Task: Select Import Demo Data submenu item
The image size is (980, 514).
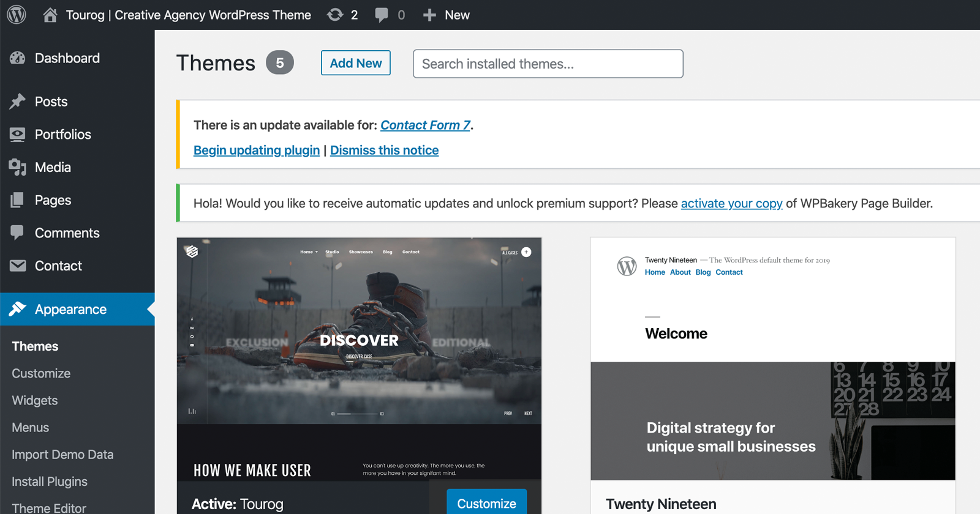Action: coord(62,455)
